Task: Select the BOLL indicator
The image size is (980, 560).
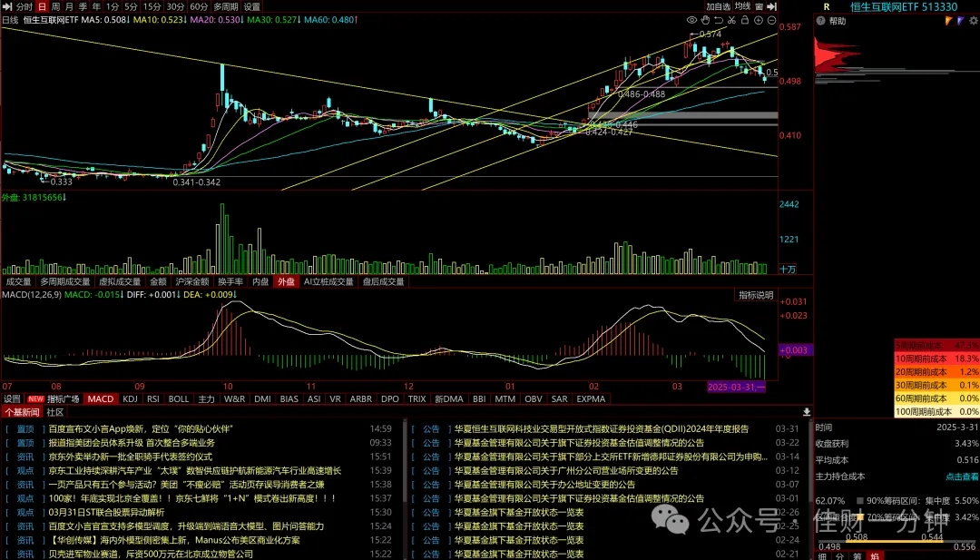Action: [179, 398]
